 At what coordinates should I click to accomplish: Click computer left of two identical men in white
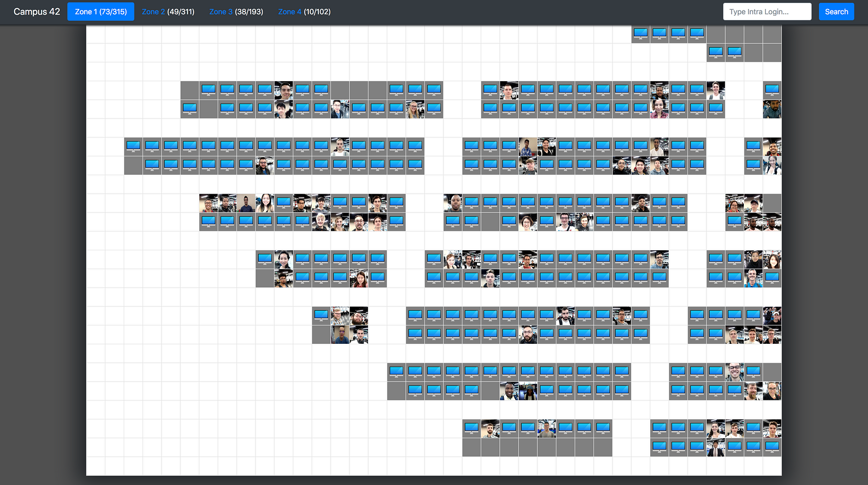(735, 222)
